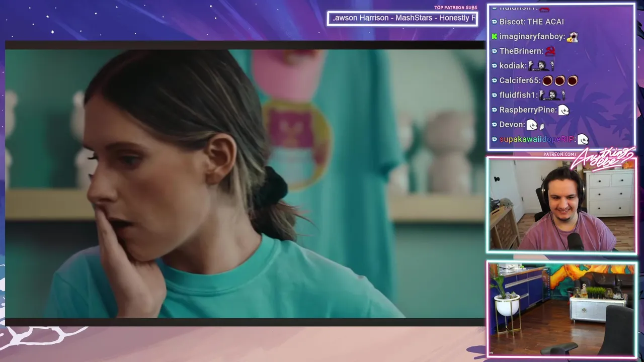Click the 'TheBrinern' username in chat

521,51
